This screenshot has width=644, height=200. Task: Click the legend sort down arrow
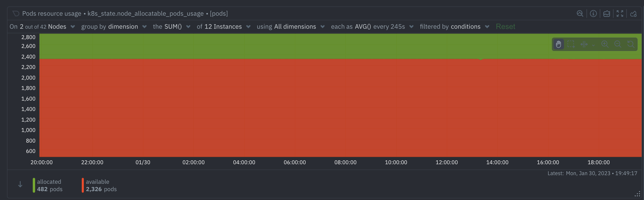tap(20, 185)
